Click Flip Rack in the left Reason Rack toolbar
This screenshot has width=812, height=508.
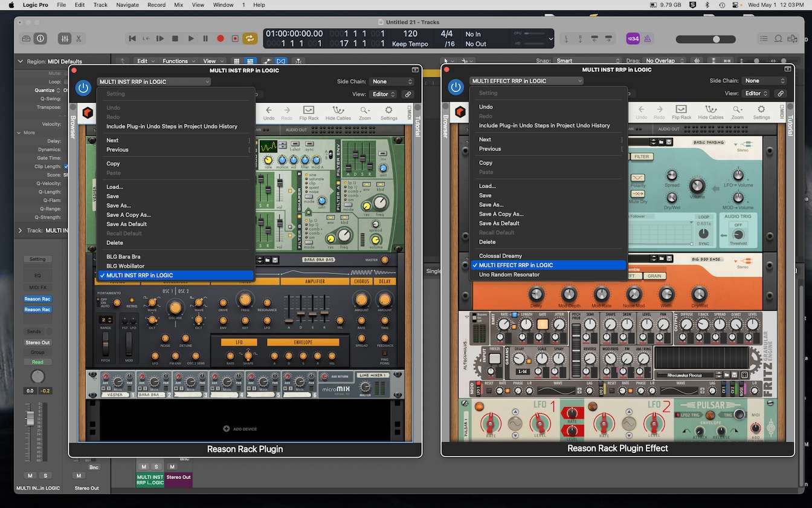point(309,113)
